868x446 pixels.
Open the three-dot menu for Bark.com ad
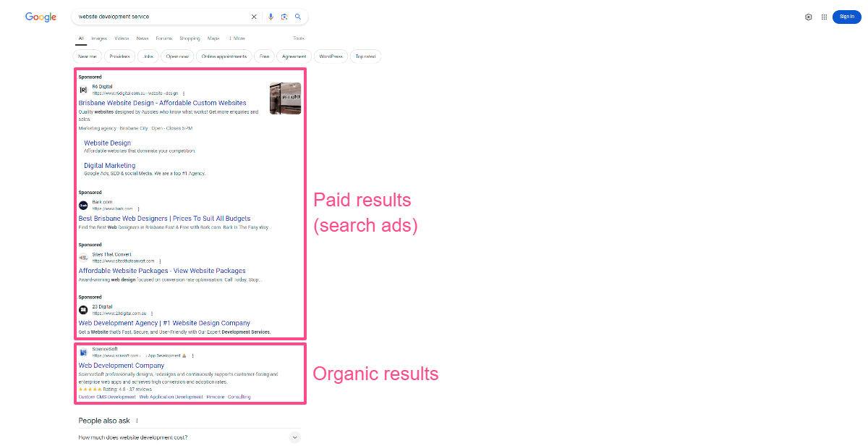(138, 209)
